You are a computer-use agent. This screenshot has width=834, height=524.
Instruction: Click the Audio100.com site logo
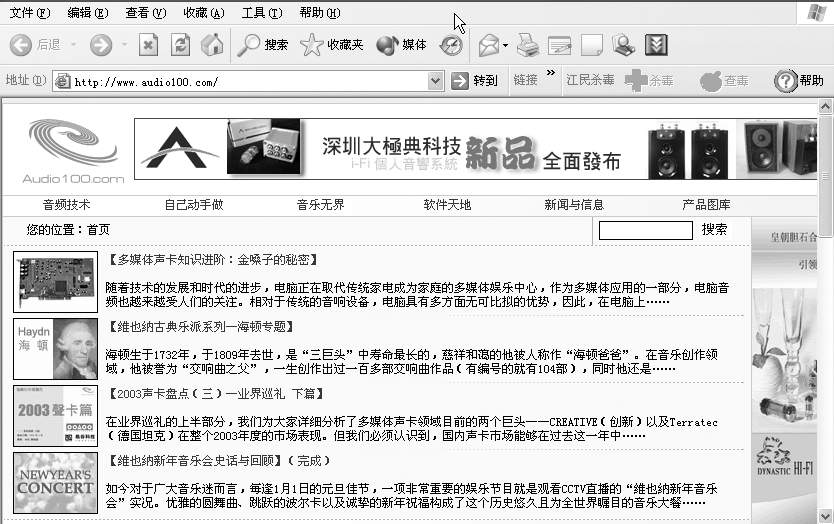pos(73,151)
